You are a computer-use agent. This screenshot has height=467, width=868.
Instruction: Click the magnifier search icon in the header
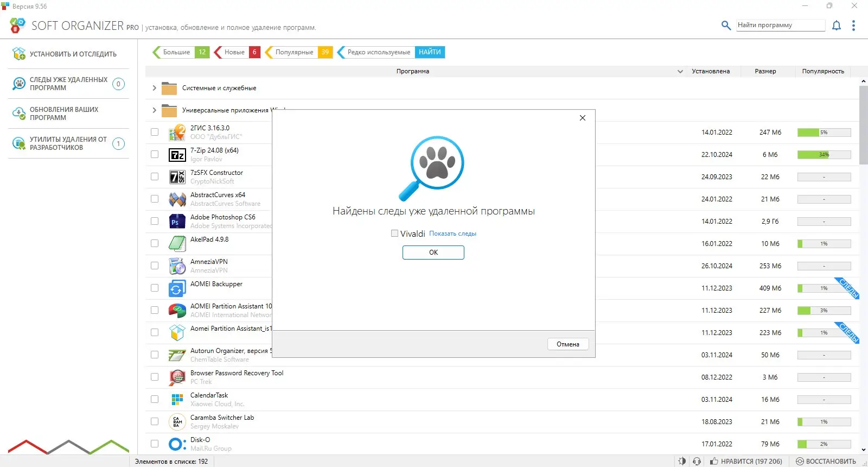pyautogui.click(x=726, y=25)
